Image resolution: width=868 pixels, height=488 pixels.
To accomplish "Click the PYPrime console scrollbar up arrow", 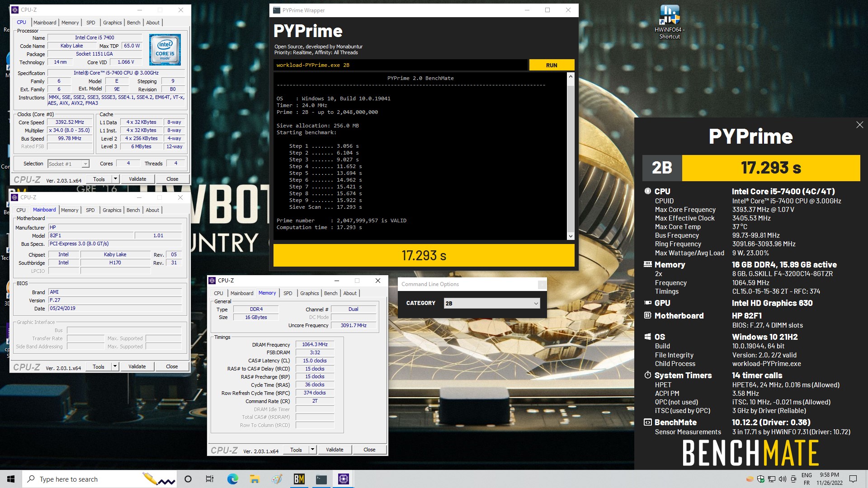I will [x=571, y=76].
